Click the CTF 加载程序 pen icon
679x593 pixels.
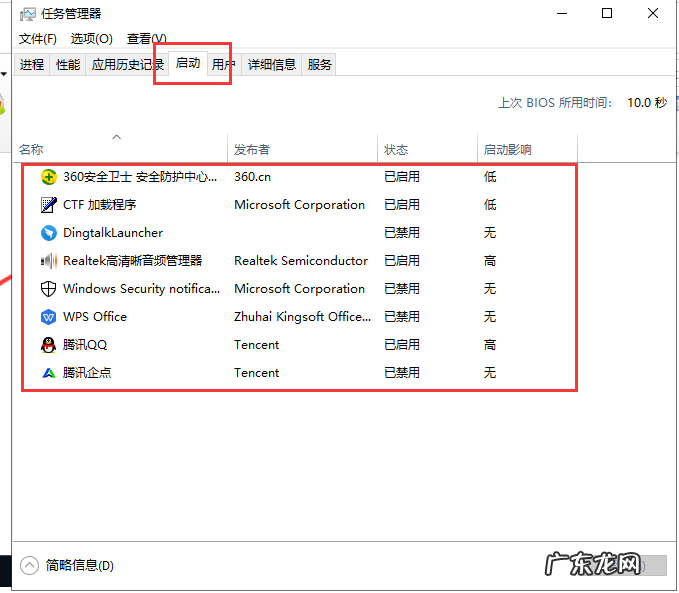[48, 205]
